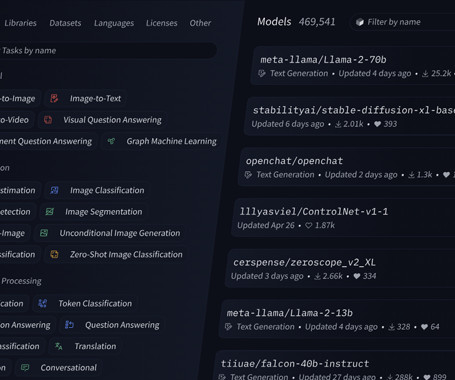The image size is (455, 380).
Task: Click the '469,541' models count
Action: [x=317, y=22]
